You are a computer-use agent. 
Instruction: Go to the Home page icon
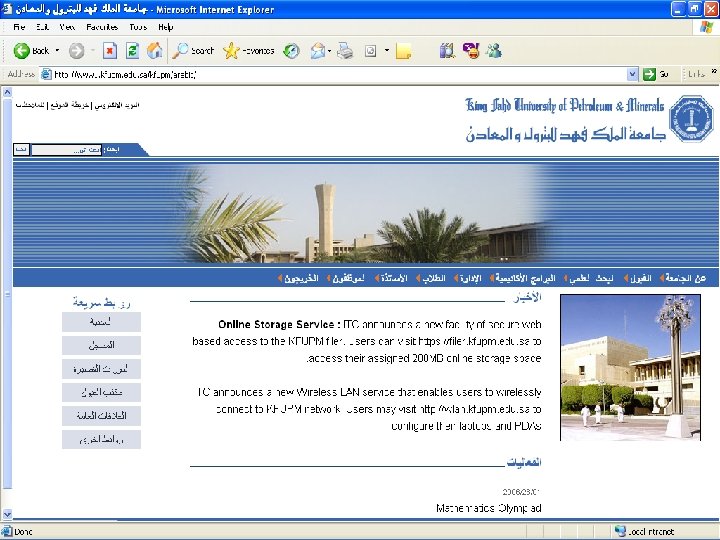point(154,51)
